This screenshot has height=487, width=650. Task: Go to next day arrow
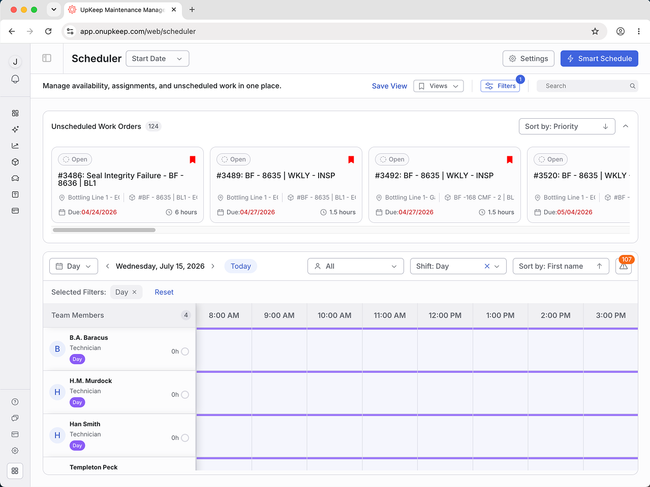tap(213, 266)
